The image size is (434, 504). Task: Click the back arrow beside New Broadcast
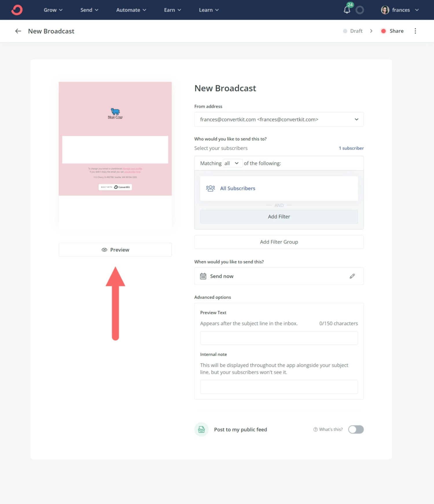(18, 31)
